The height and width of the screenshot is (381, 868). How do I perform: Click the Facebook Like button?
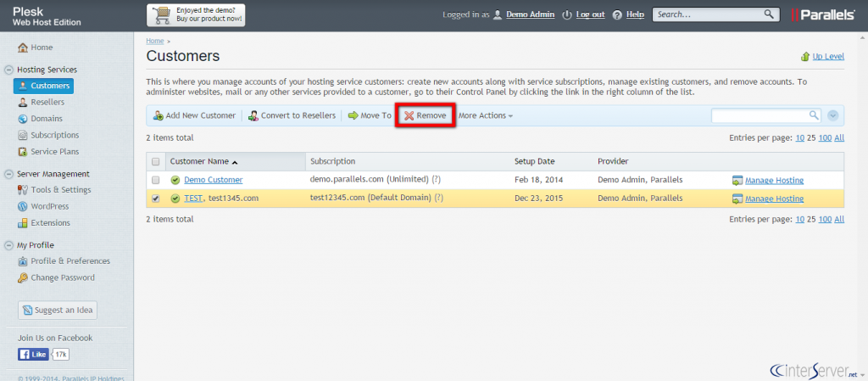pyautogui.click(x=33, y=355)
